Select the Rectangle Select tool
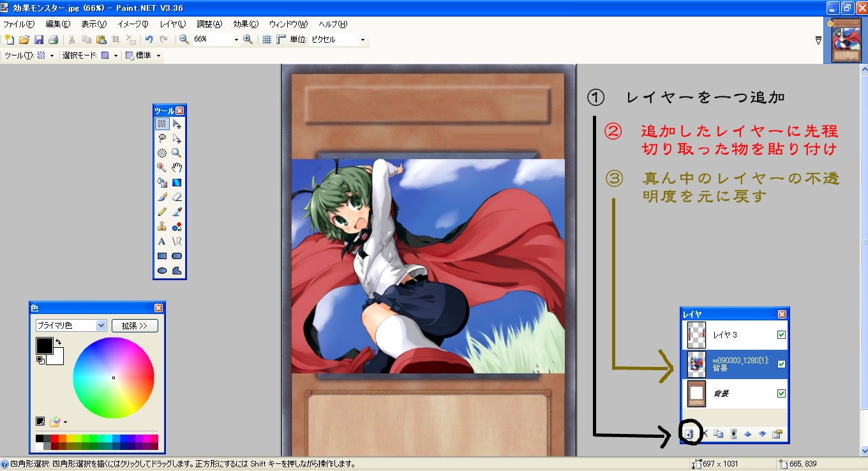The height and width of the screenshot is (471, 868). point(162,124)
